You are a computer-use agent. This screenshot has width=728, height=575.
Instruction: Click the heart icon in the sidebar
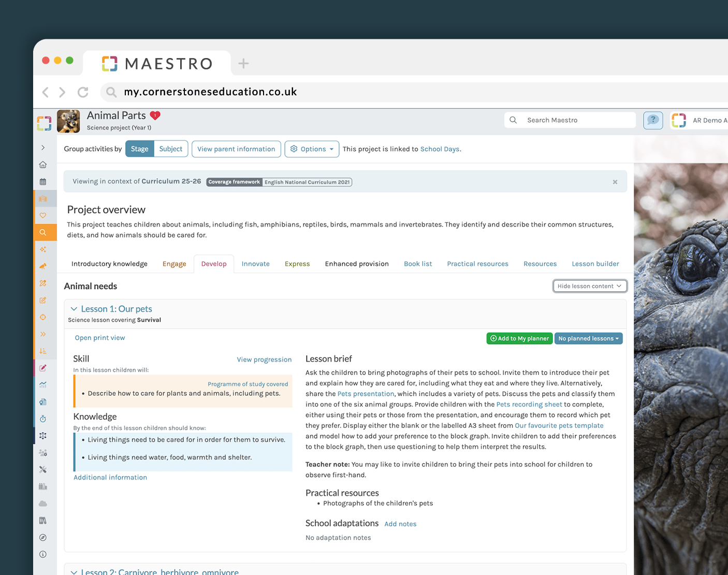[43, 215]
